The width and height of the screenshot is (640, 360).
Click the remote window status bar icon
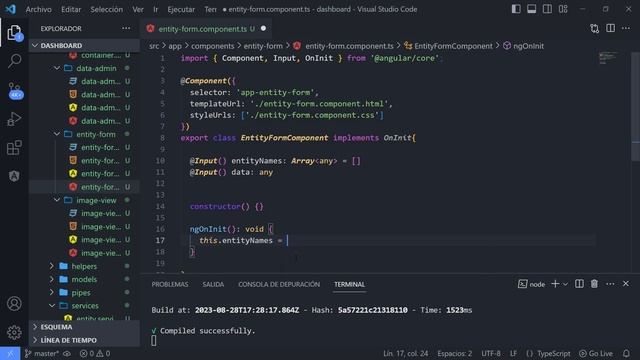click(10, 353)
